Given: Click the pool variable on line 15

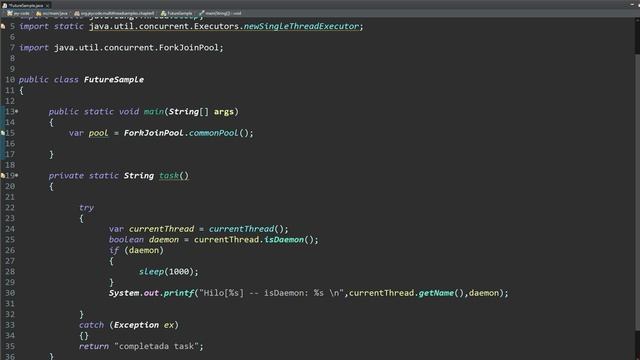Looking at the screenshot, I should click(x=99, y=133).
